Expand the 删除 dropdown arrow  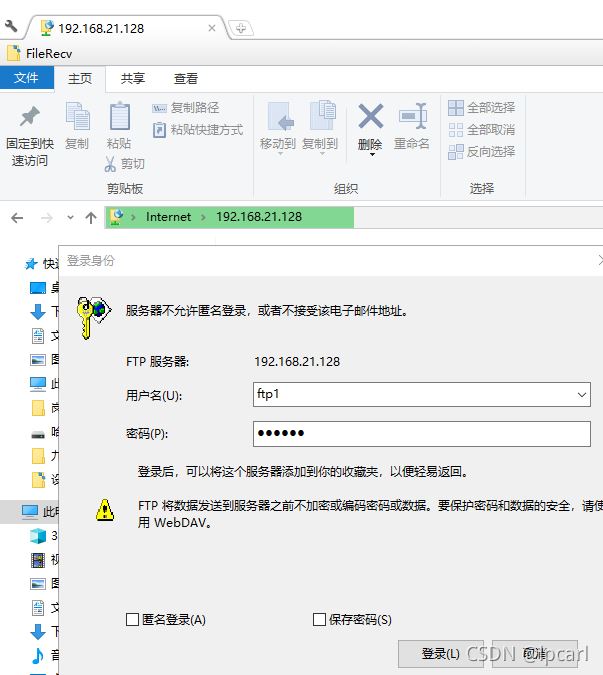pyautogui.click(x=372, y=154)
